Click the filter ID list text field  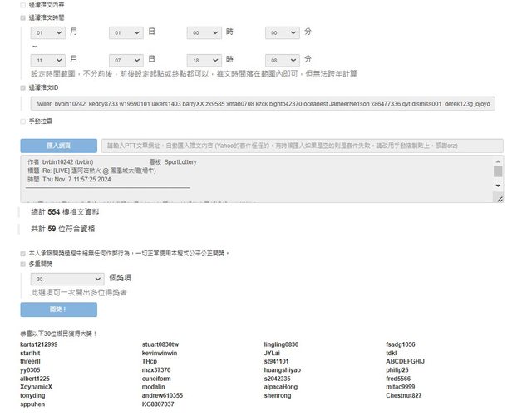point(262,104)
